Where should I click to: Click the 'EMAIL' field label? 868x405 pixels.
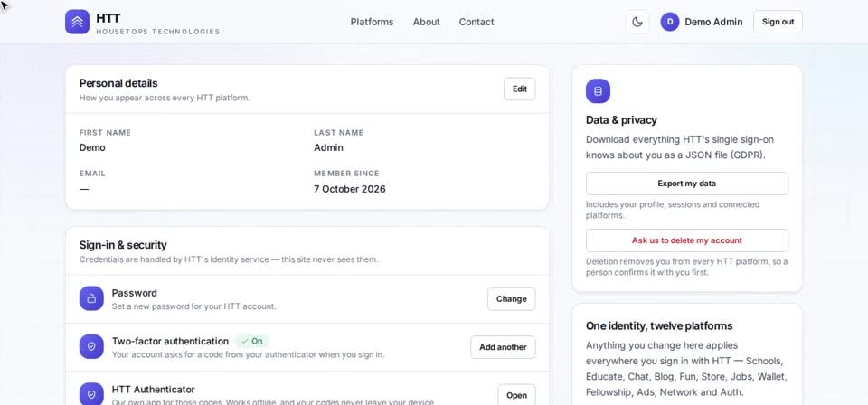tap(92, 174)
